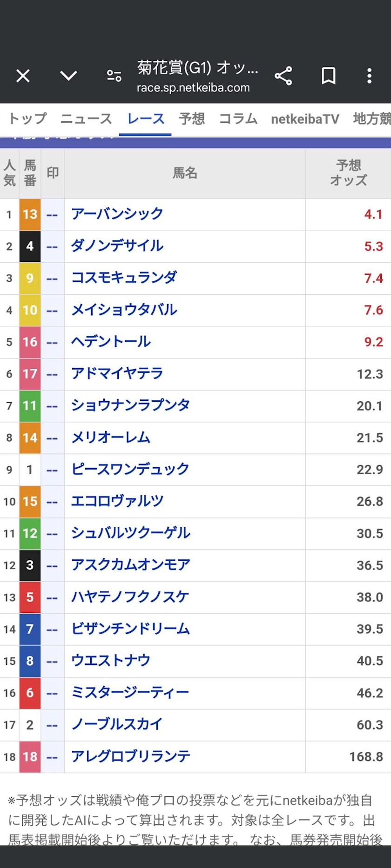Close the custom tab with X
This screenshot has height=868, width=391.
23,76
